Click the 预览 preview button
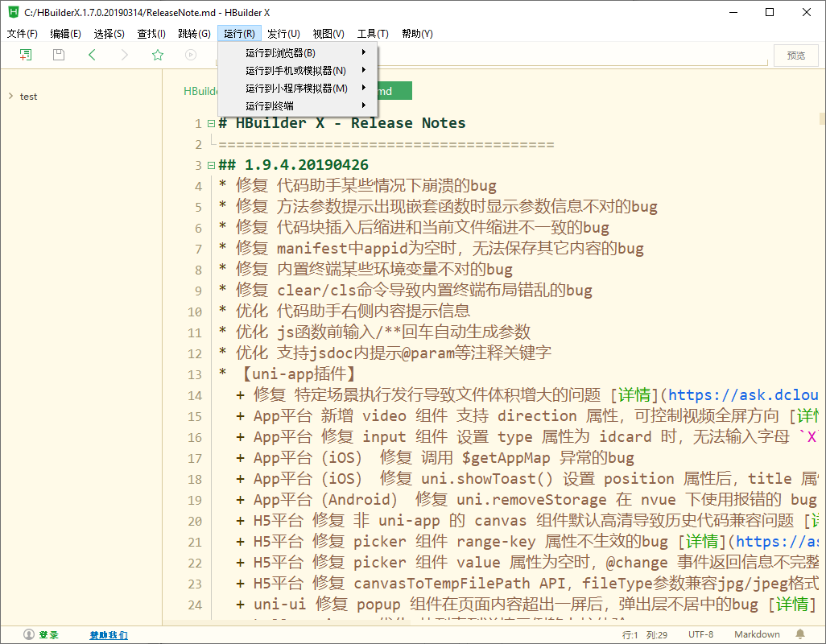826x644 pixels. tap(796, 56)
